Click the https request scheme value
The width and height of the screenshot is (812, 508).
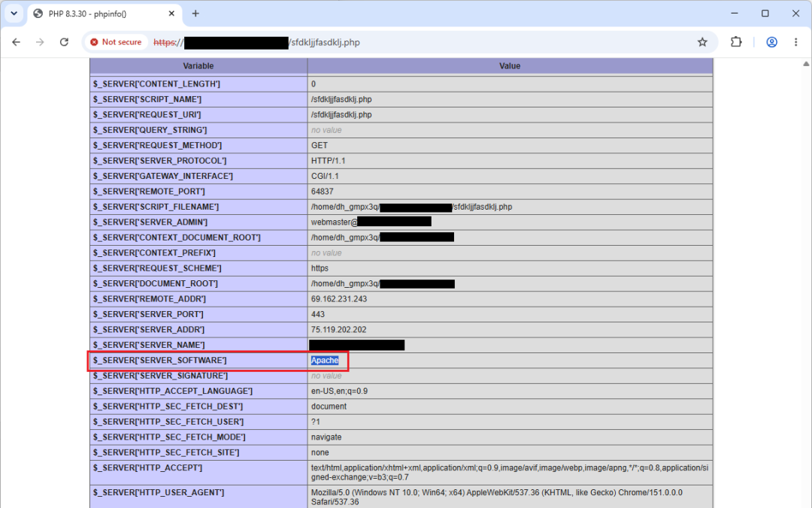(320, 268)
